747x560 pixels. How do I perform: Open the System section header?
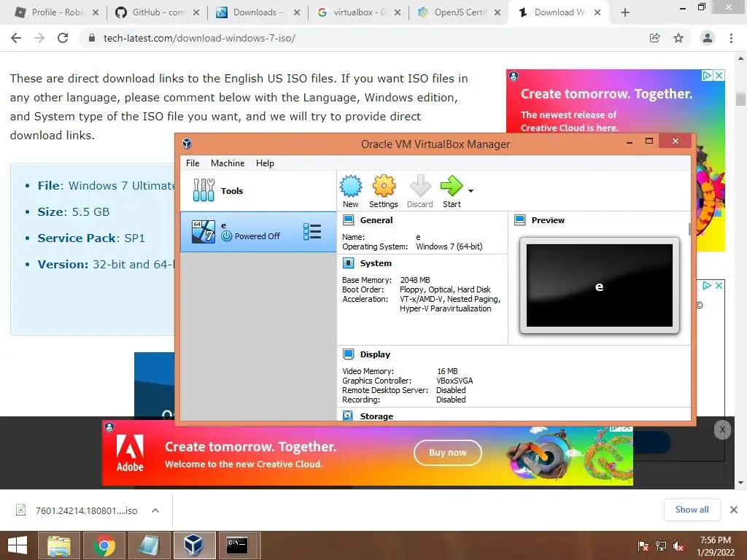pyautogui.click(x=376, y=262)
